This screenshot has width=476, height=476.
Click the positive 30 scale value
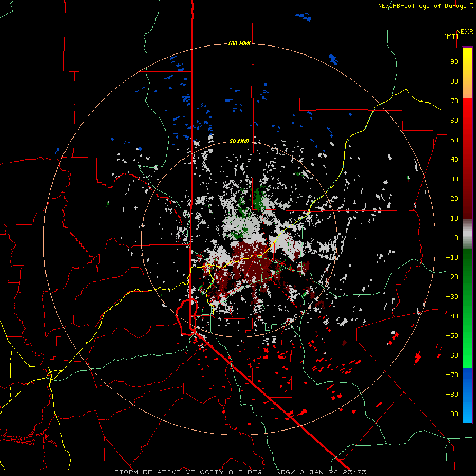point(454,179)
